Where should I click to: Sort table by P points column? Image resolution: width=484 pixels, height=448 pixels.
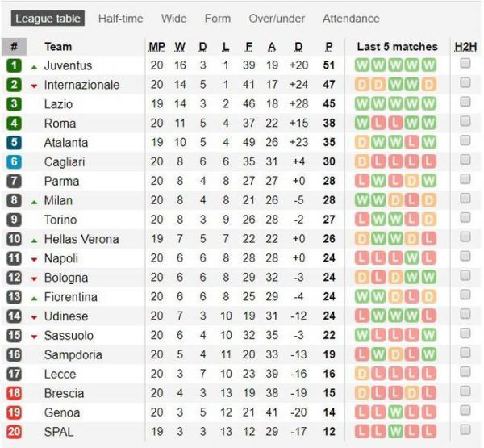pos(329,47)
